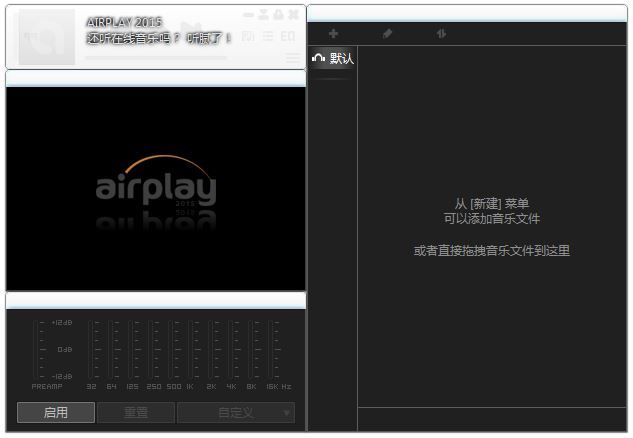The height and width of the screenshot is (438, 633).
Task: Open the hamburger menu in player corner
Action: (293, 58)
